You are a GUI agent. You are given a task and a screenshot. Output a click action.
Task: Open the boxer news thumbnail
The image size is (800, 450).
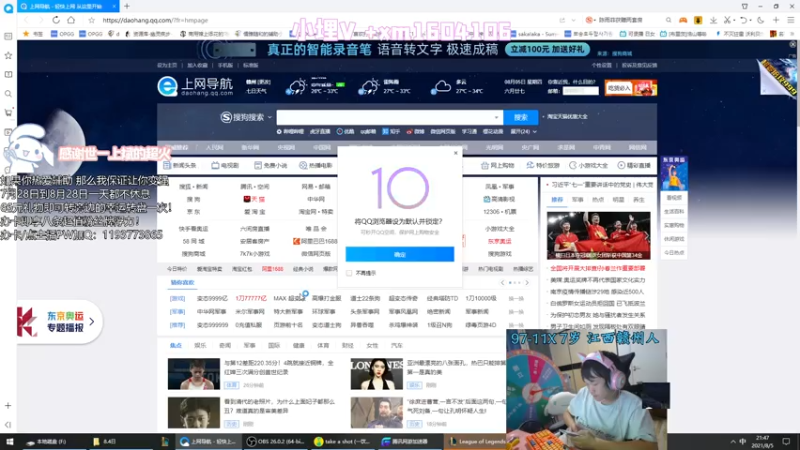coord(194,373)
